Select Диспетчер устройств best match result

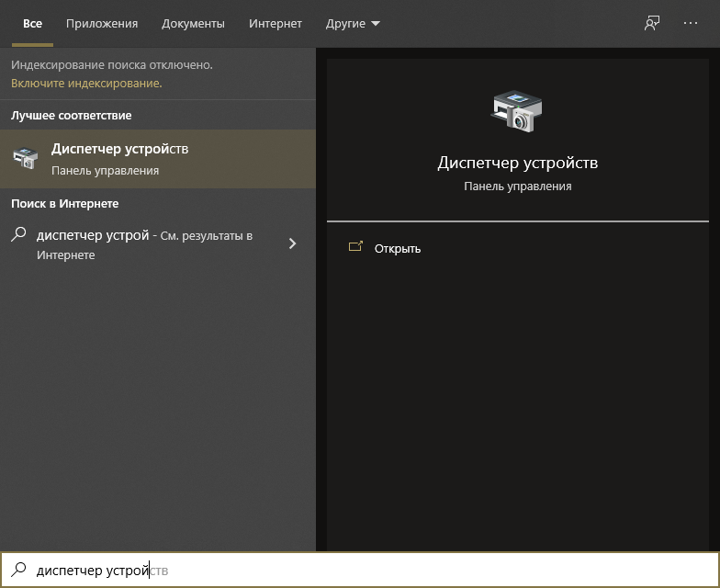click(158, 159)
